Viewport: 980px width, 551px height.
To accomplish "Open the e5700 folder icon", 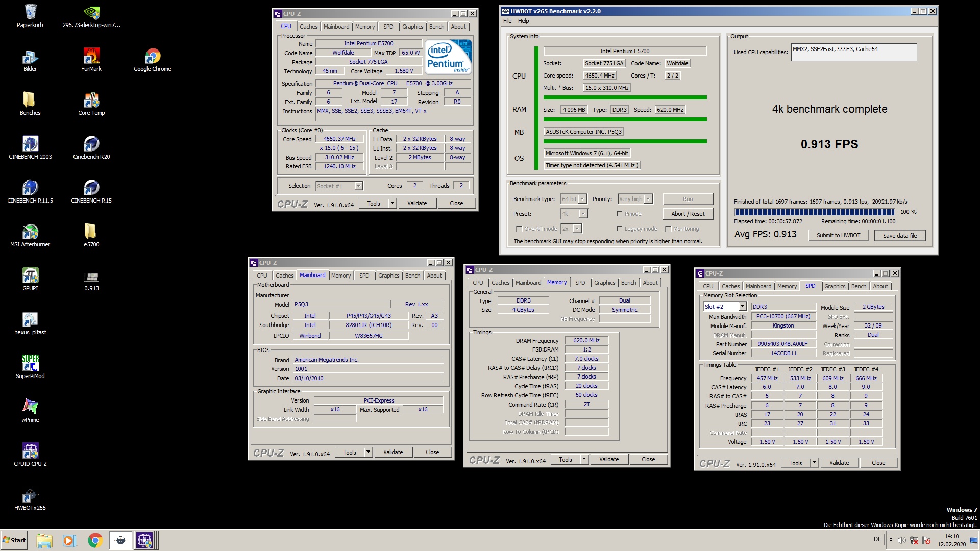I will [x=91, y=235].
